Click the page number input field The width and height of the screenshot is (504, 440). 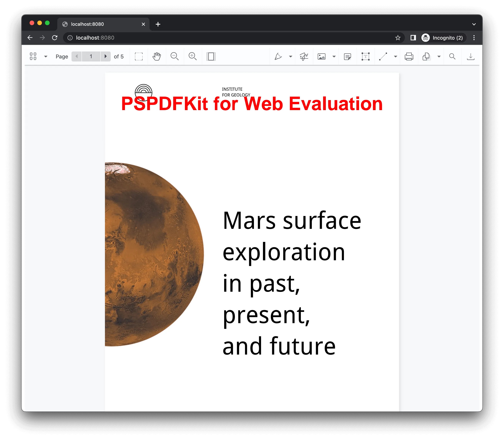coord(91,56)
